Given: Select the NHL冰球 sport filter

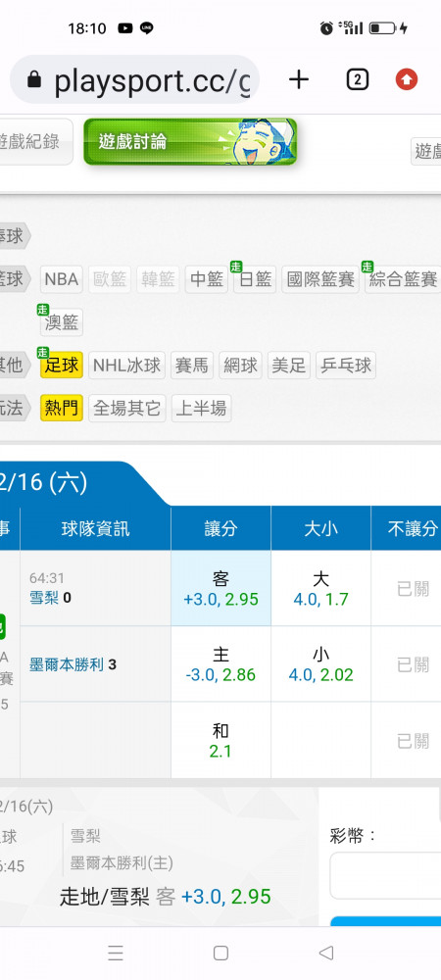Looking at the screenshot, I should 126,365.
